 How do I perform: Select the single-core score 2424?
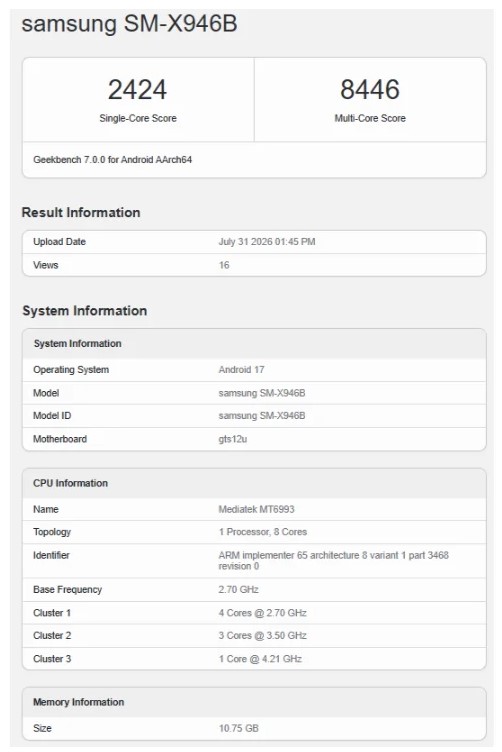[x=138, y=90]
